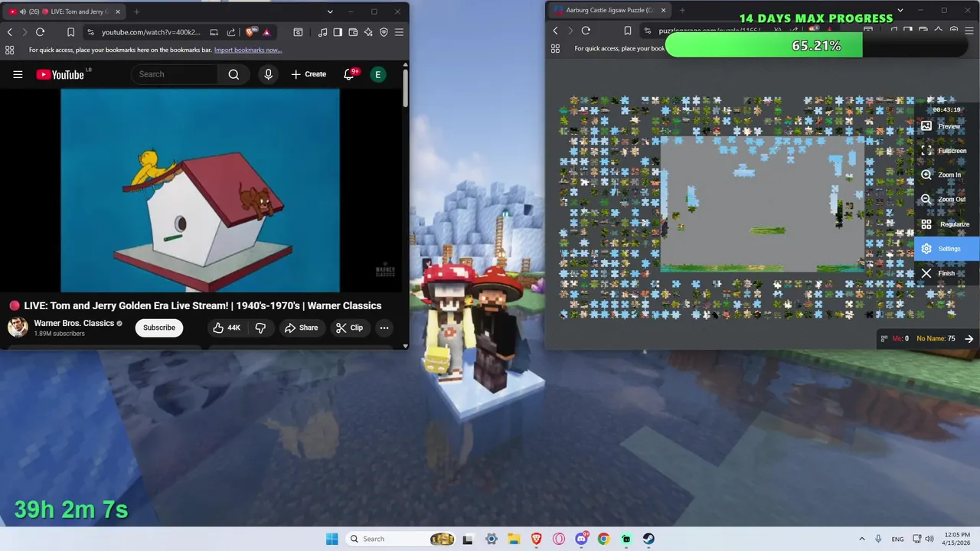Image resolution: width=980 pixels, height=551 pixels.
Task: Open Brave Rewards triangle icon
Action: pos(266,32)
